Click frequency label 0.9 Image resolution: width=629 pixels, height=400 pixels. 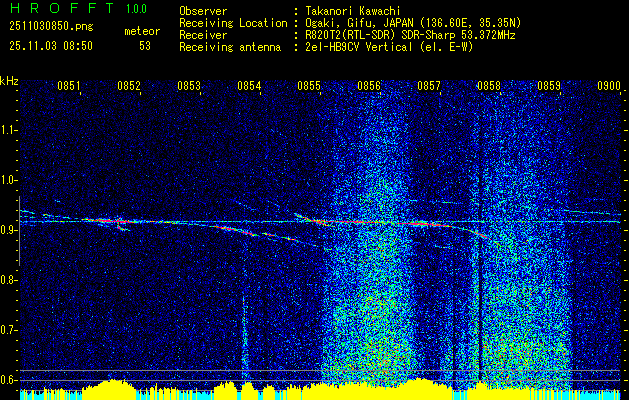pyautogui.click(x=9, y=230)
